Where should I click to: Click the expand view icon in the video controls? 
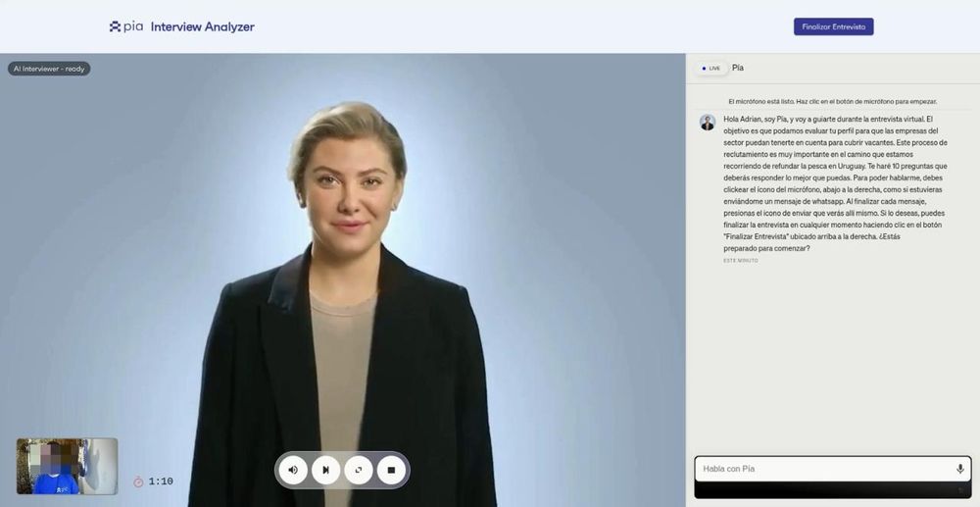(359, 470)
